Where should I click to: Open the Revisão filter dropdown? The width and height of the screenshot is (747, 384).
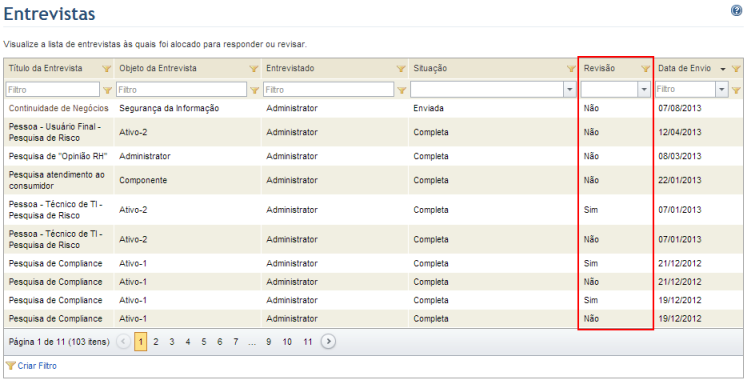(644, 90)
